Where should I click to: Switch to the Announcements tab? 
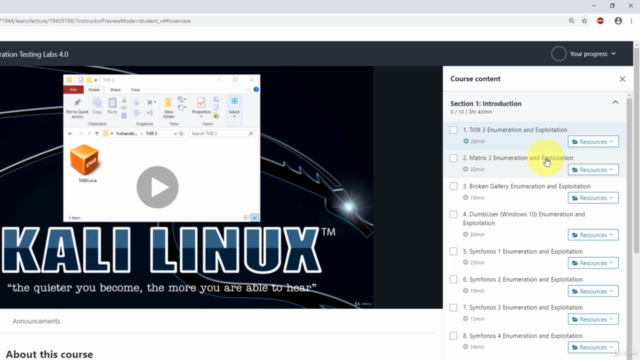[36, 321]
